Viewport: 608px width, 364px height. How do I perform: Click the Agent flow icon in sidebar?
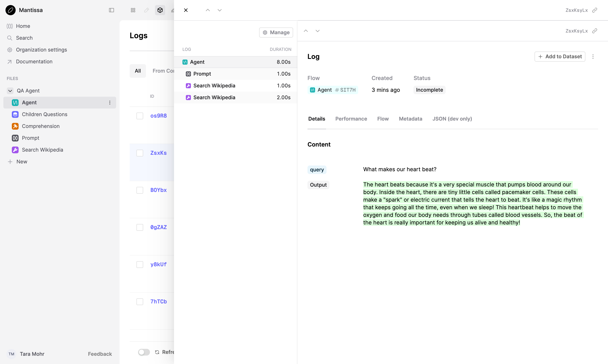tap(15, 103)
